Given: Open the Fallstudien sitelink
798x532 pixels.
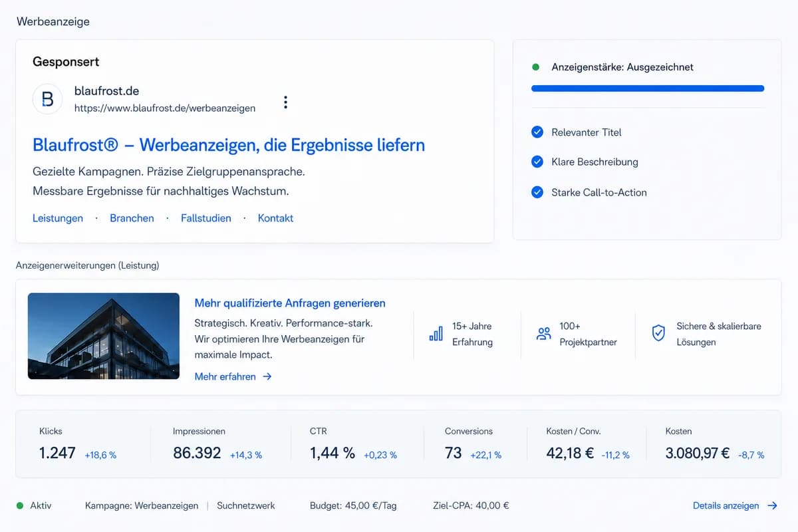Looking at the screenshot, I should [x=206, y=218].
